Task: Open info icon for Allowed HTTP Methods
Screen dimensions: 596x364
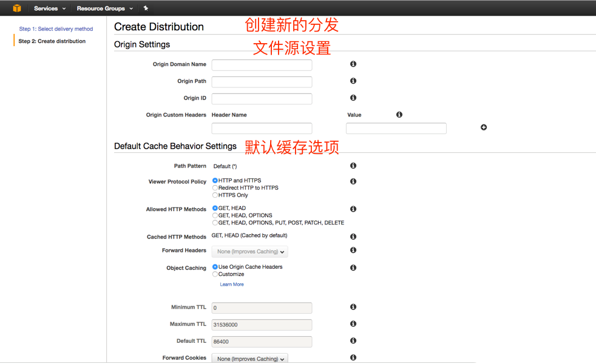Action: pyautogui.click(x=353, y=209)
